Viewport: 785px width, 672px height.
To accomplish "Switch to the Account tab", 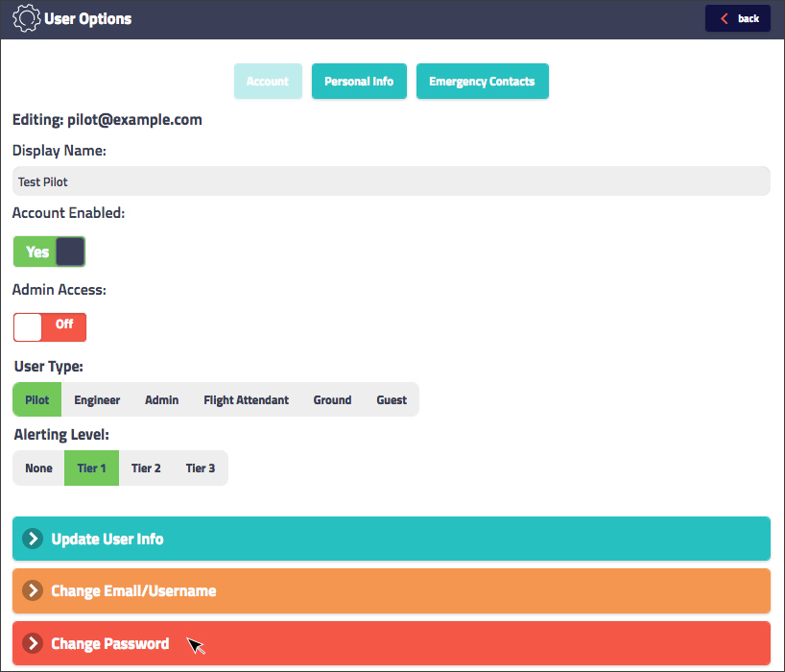I will 268,82.
